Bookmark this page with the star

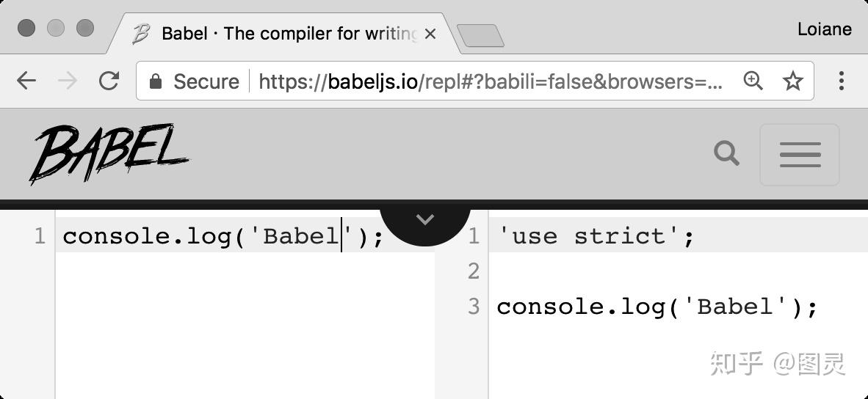click(793, 81)
